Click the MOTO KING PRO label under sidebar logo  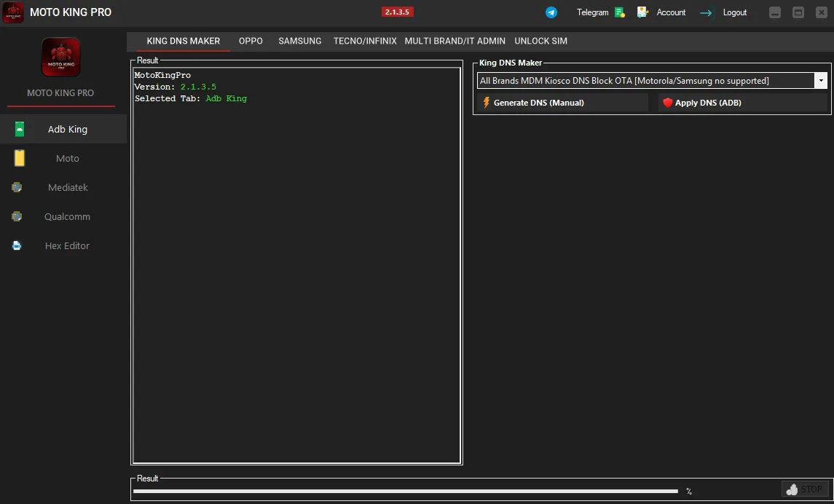coord(60,93)
